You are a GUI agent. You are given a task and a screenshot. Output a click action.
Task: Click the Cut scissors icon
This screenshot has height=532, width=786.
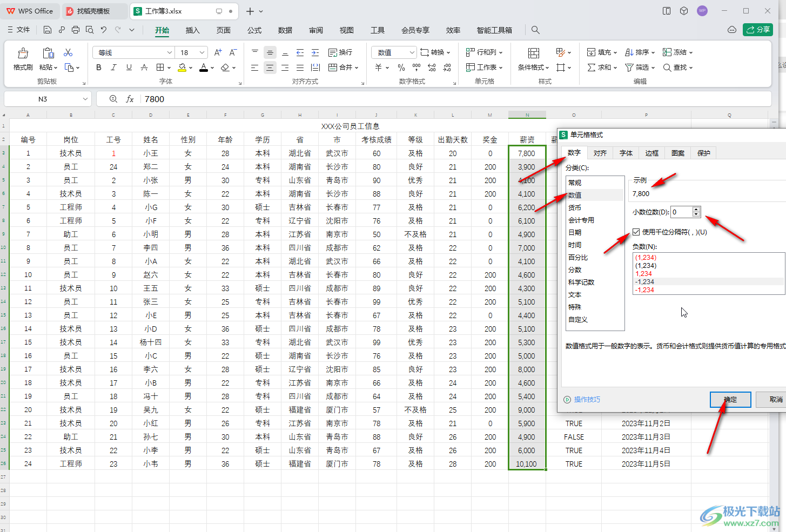pyautogui.click(x=68, y=52)
